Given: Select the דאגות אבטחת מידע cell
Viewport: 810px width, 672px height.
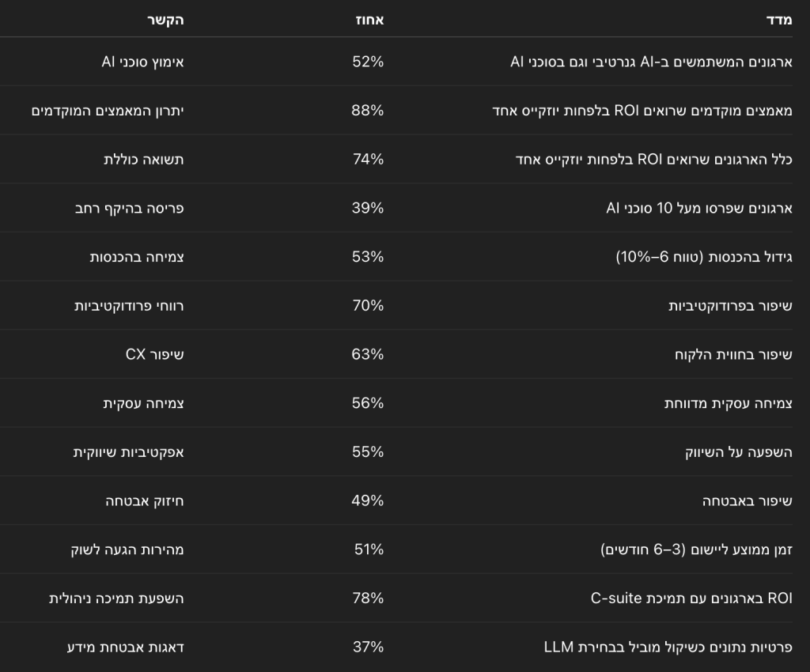Looking at the screenshot, I should point(126,647).
